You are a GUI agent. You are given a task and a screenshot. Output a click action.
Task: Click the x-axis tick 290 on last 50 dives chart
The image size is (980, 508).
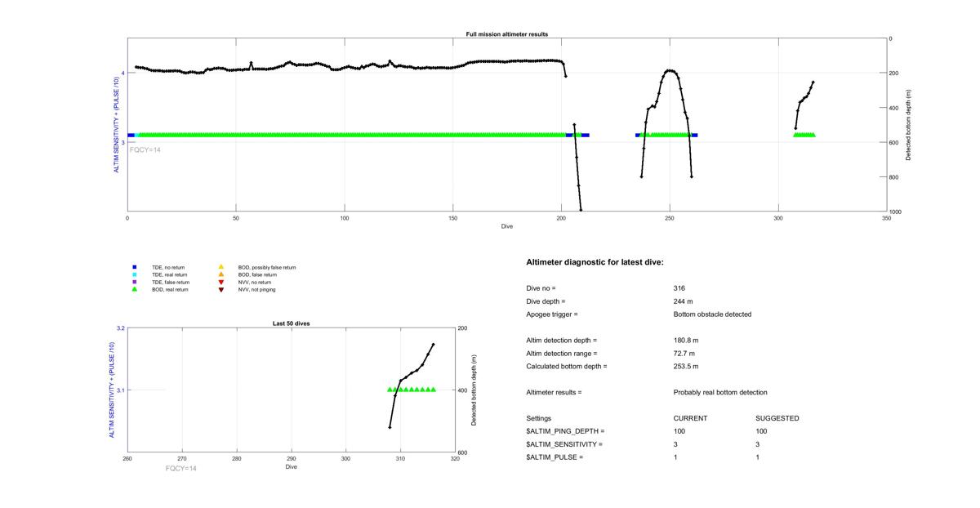[237, 459]
